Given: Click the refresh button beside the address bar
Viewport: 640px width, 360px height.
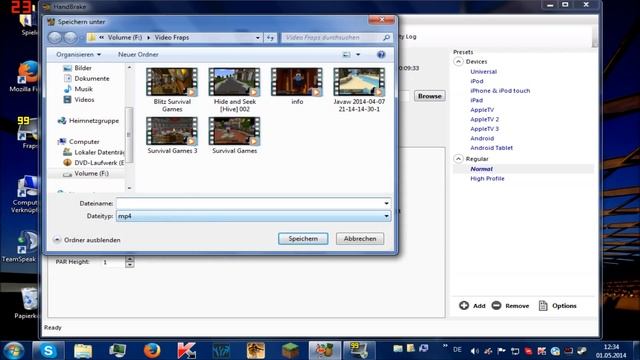Looking at the screenshot, I should 270,38.
